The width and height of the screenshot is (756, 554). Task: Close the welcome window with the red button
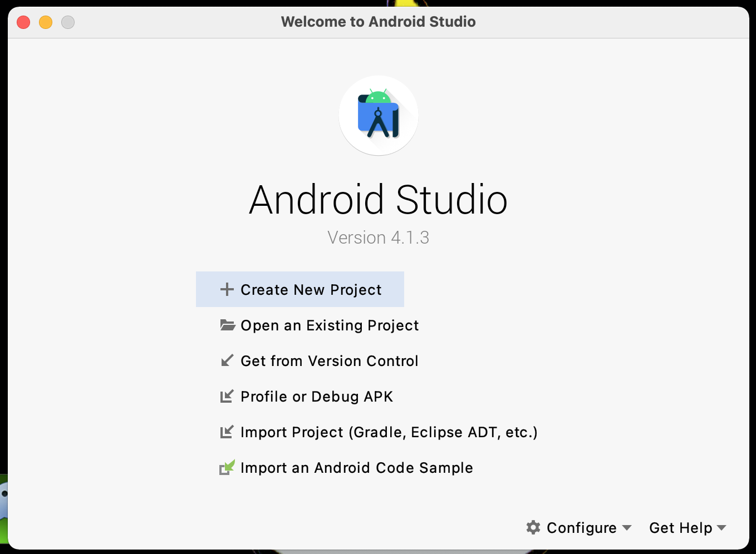point(23,22)
